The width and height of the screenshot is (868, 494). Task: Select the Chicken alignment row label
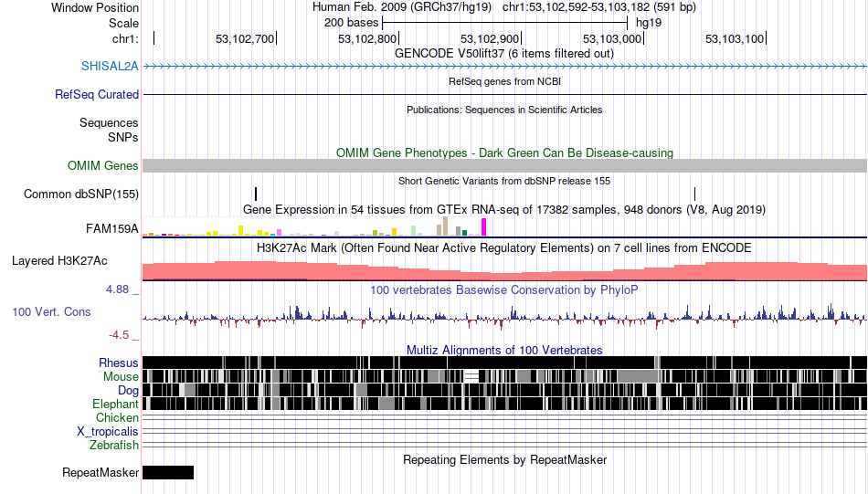coord(117,417)
